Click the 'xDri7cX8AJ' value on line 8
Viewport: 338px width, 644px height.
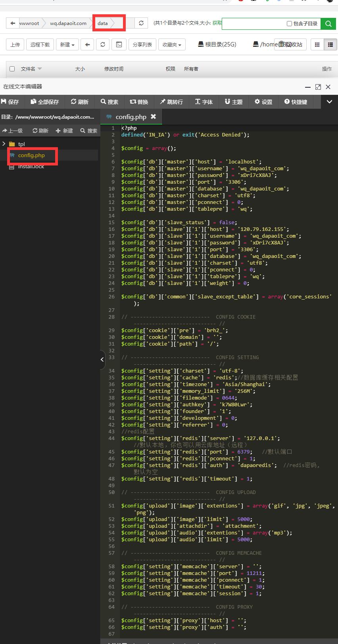[257, 175]
